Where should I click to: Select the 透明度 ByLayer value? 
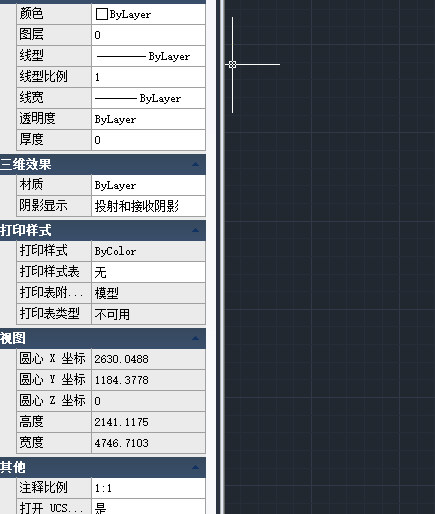(x=148, y=119)
